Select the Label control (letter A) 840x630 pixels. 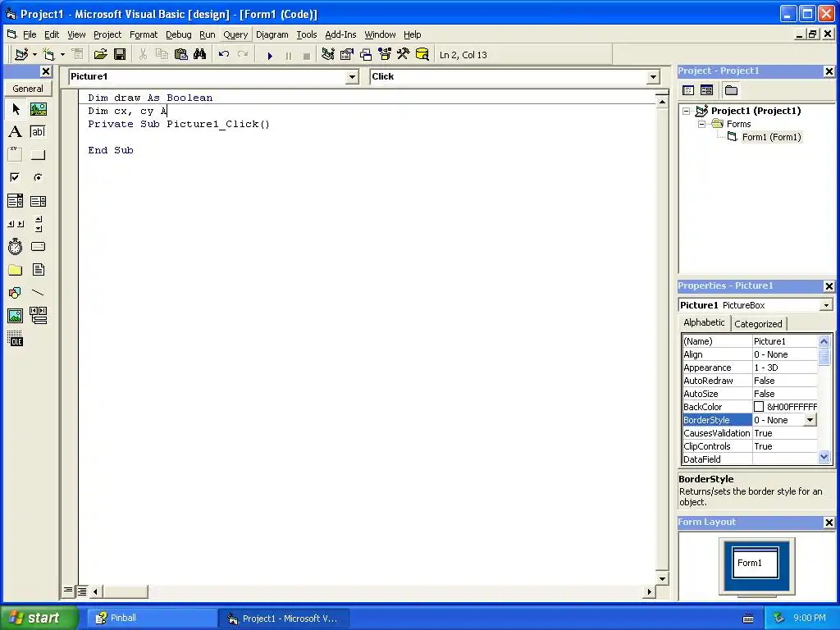[x=16, y=132]
